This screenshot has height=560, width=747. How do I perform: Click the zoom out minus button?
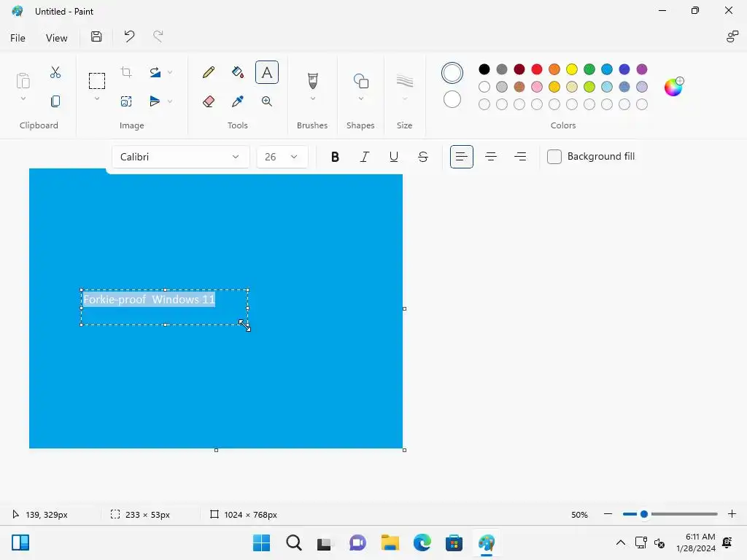(608, 514)
